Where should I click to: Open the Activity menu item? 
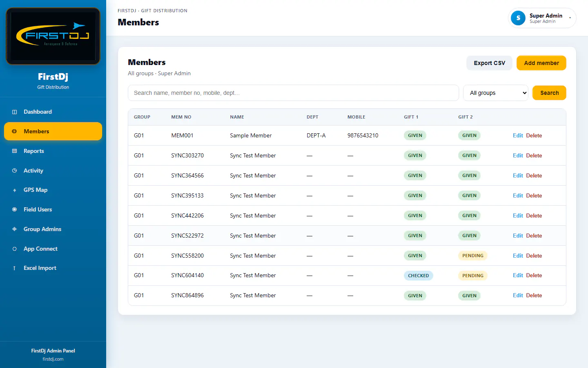pyautogui.click(x=53, y=171)
